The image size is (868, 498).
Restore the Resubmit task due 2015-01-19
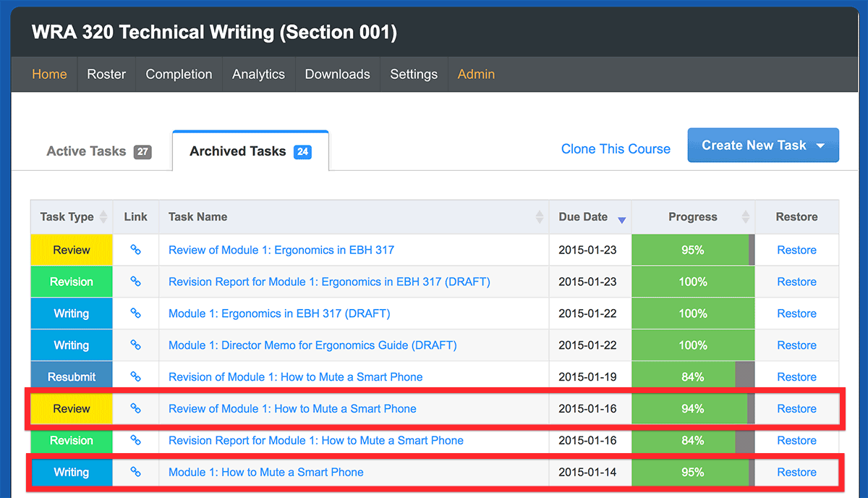tap(796, 377)
